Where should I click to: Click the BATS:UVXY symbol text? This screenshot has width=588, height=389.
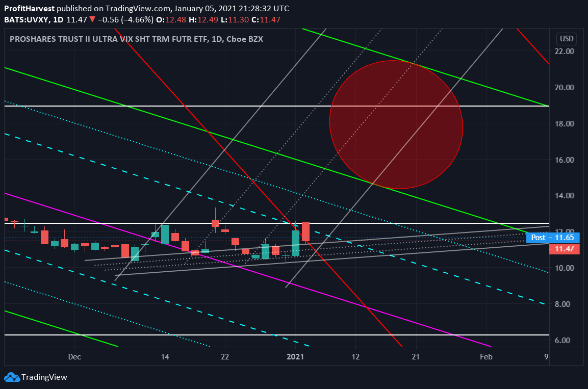click(x=27, y=19)
